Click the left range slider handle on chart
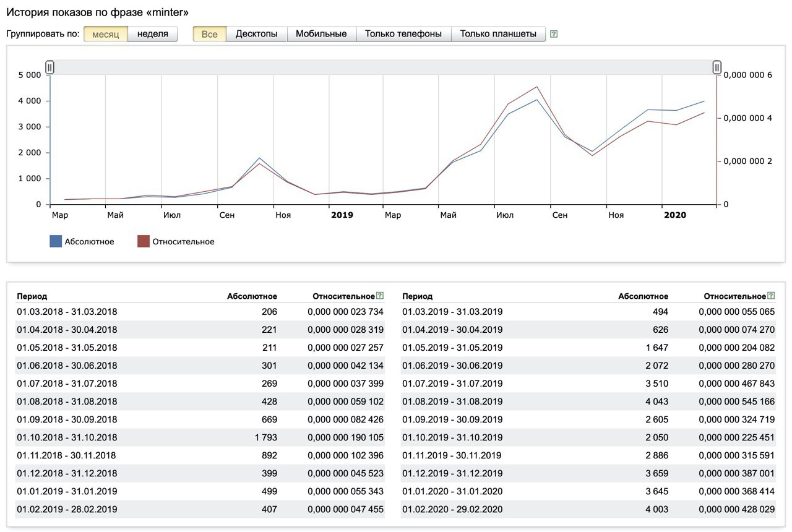 pyautogui.click(x=50, y=67)
